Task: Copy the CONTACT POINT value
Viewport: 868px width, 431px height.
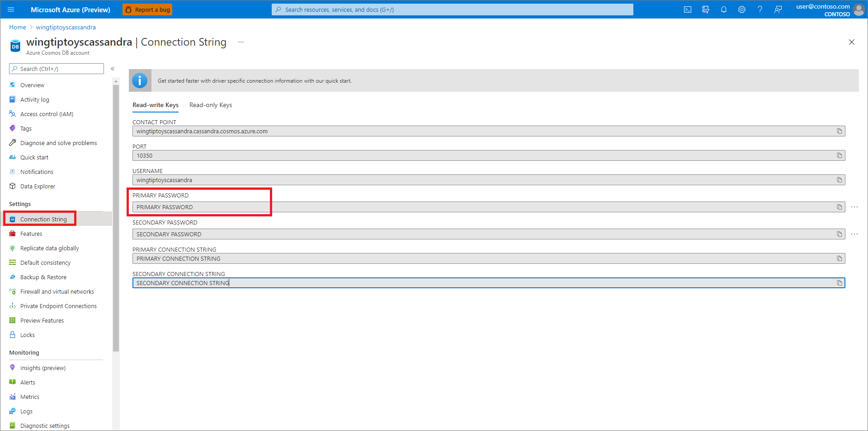Action: click(840, 131)
